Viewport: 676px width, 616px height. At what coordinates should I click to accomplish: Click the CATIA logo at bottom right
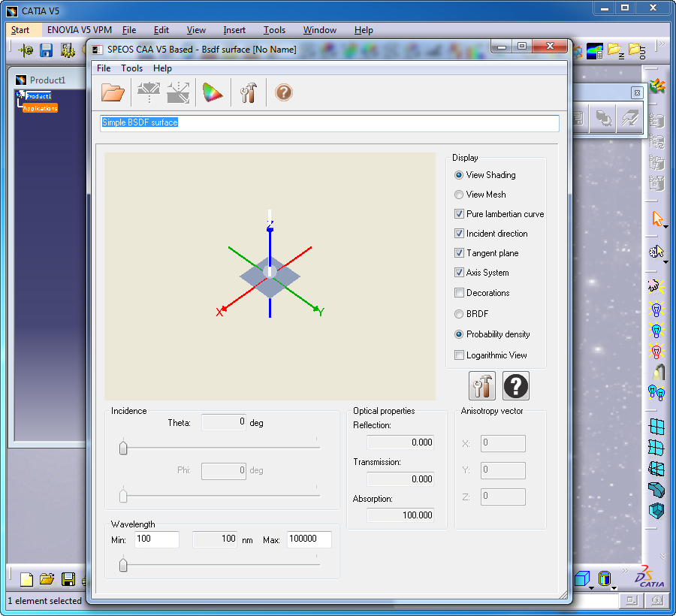[650, 577]
